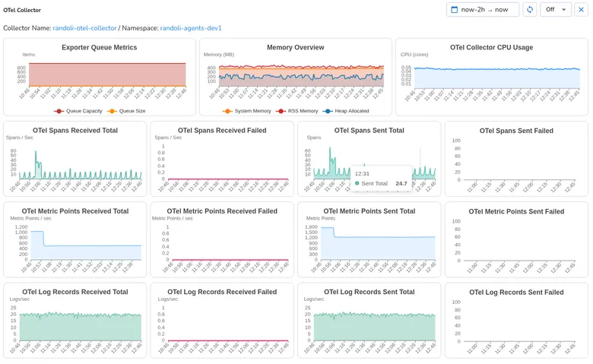The image size is (593, 364).
Task: Toggle RSS Memory legend series
Action: click(x=297, y=111)
